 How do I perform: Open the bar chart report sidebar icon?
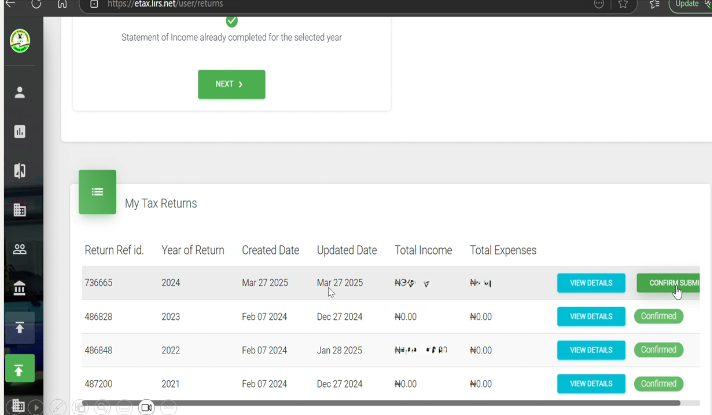click(19, 131)
